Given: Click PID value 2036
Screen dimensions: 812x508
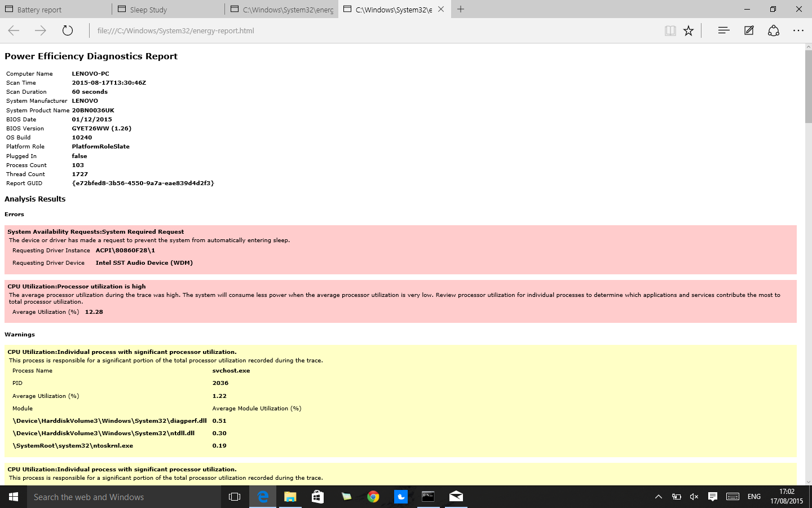Looking at the screenshot, I should coord(220,383).
